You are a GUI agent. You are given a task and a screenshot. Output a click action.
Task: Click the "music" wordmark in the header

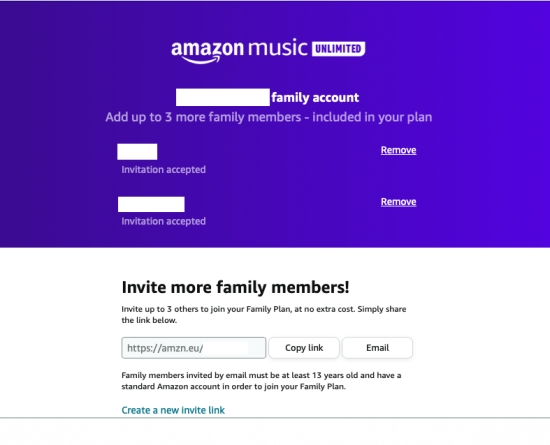click(278, 48)
